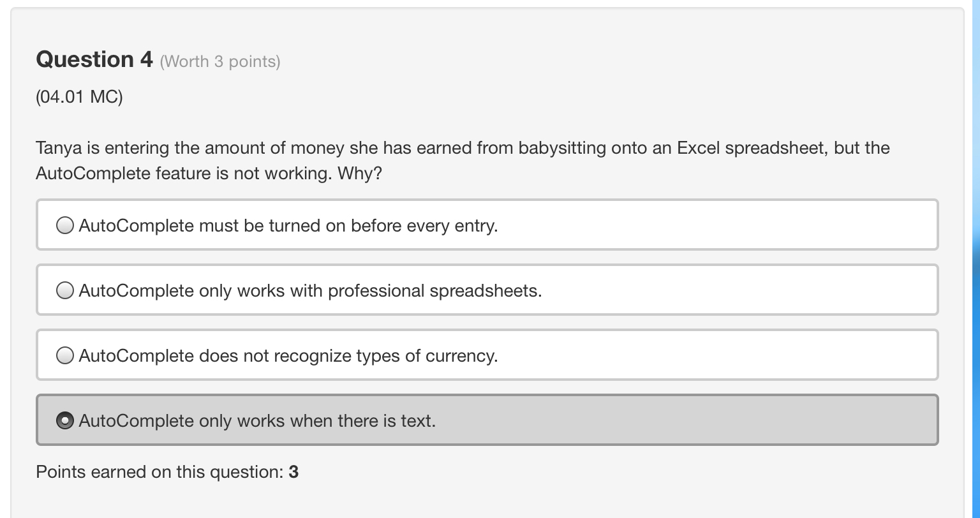Click the 'Question 4' heading
980x518 pixels.
click(x=94, y=59)
